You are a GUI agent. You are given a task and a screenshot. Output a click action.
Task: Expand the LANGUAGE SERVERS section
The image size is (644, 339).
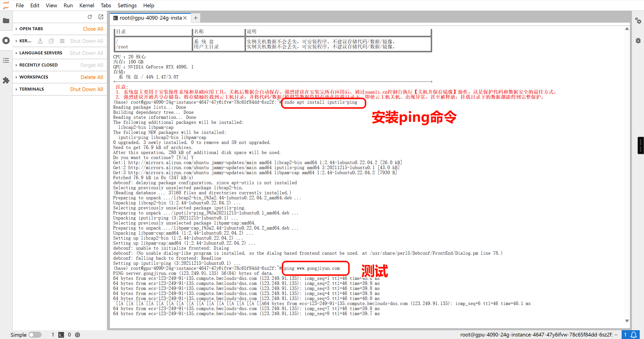point(41,53)
